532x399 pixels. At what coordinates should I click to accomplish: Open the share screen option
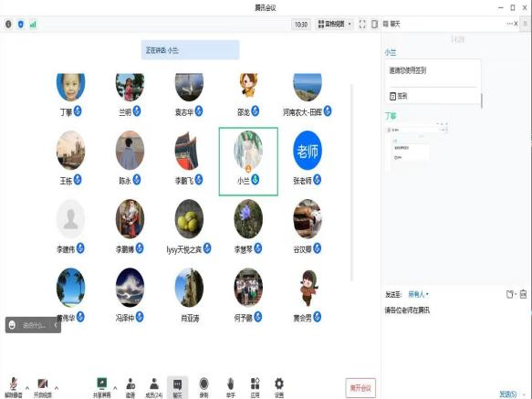click(x=101, y=387)
